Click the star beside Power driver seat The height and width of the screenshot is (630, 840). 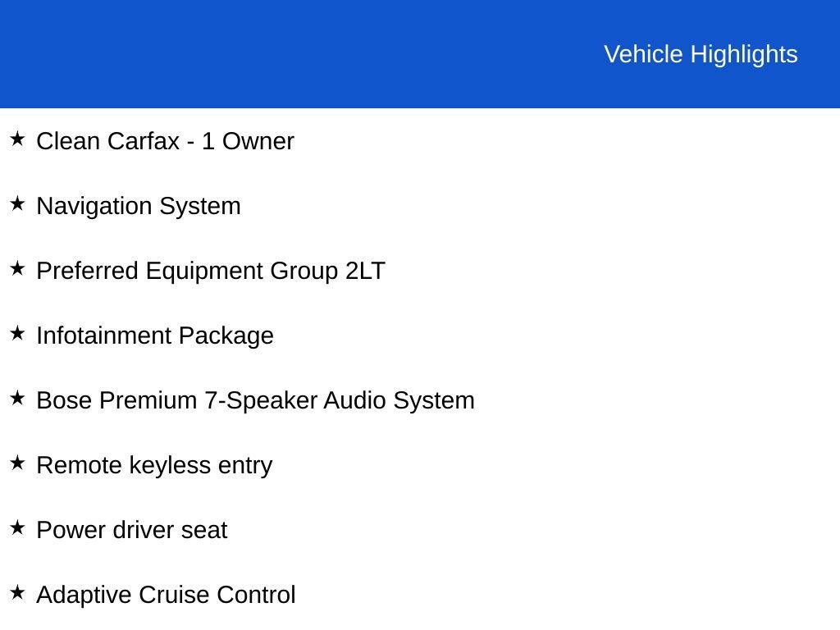pyautogui.click(x=17, y=527)
